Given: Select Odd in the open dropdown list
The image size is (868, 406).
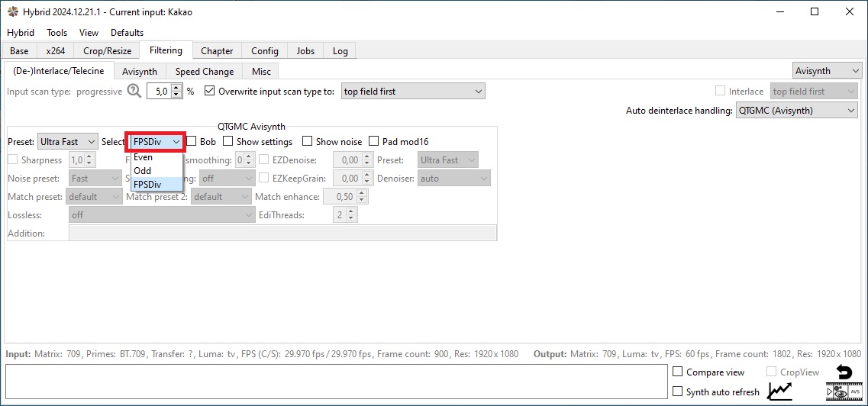Looking at the screenshot, I should 143,171.
